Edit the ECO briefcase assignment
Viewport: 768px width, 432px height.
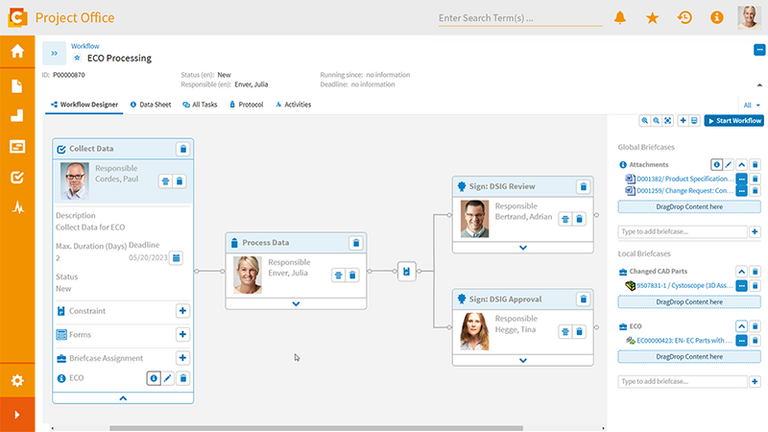pos(168,378)
